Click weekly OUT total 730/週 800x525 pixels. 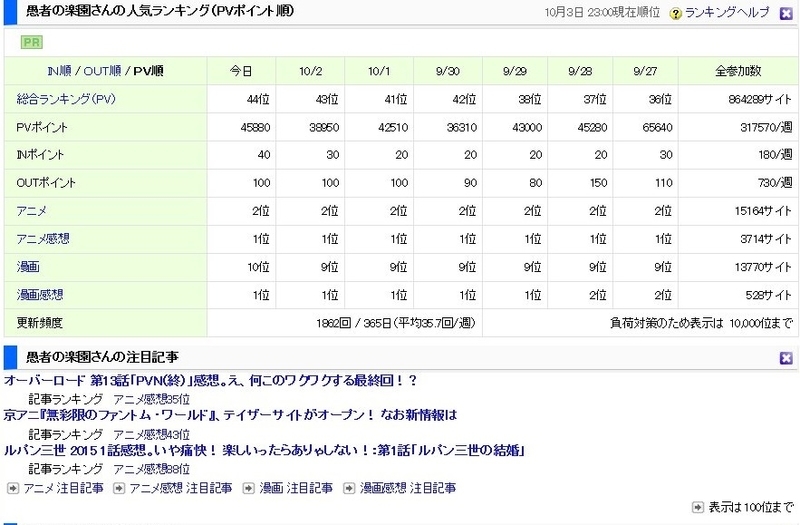point(776,183)
